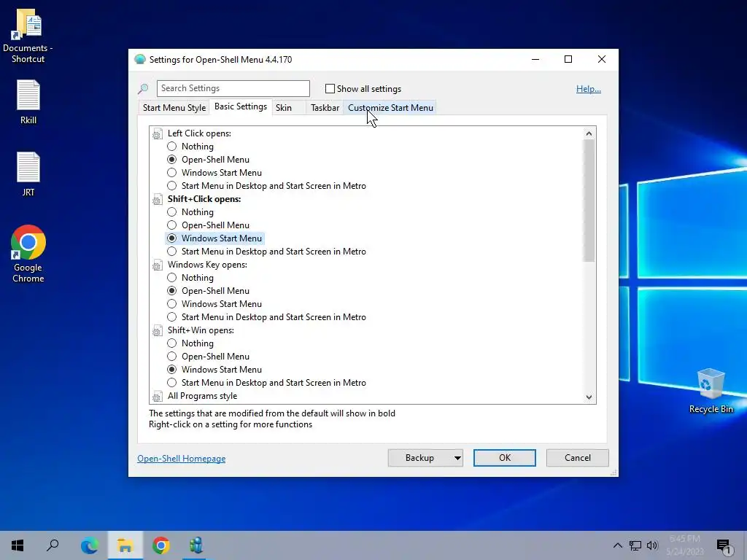Click the 'All Programs style' heading

(202, 396)
